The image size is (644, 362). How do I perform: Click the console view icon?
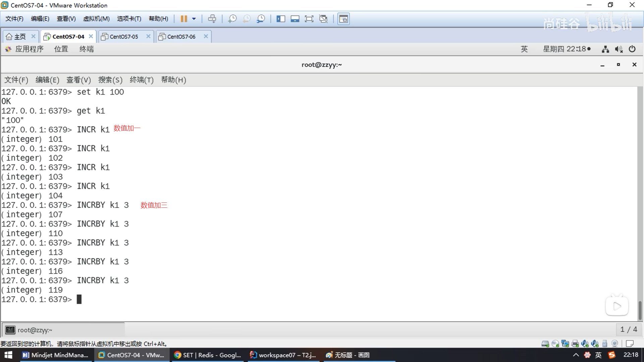343,19
